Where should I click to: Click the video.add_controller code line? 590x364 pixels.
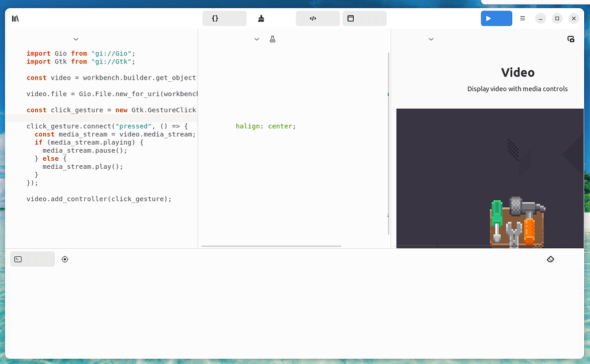(x=99, y=199)
